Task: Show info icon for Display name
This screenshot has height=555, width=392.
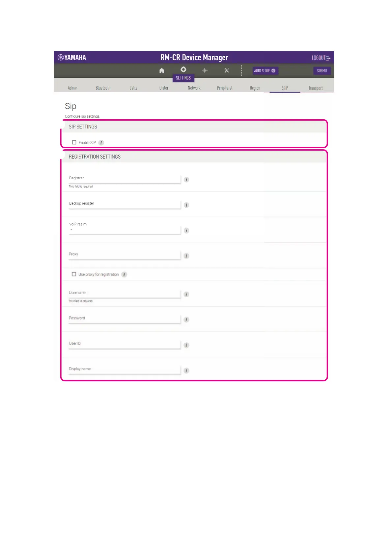Action: (x=186, y=371)
